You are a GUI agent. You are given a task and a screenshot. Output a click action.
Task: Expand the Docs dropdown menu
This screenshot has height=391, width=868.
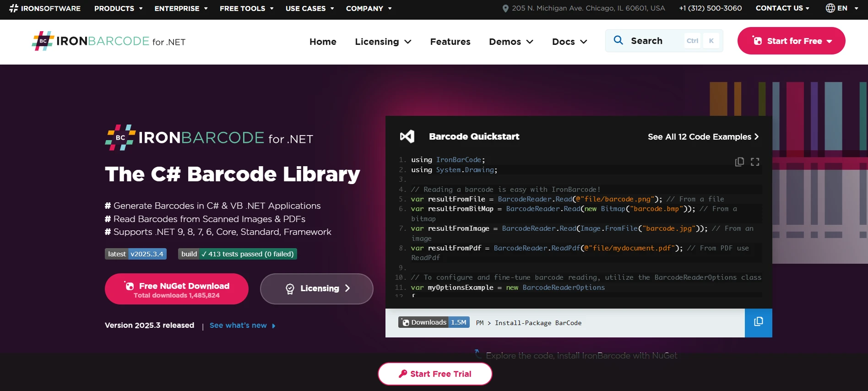[569, 42]
